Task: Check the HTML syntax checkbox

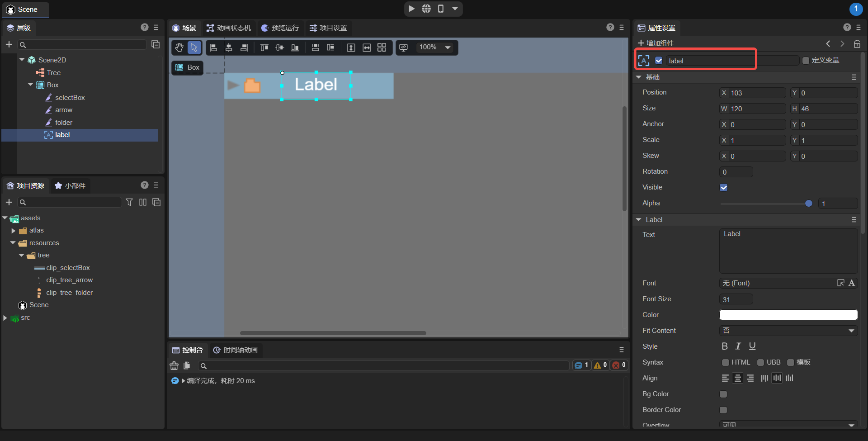Action: pyautogui.click(x=726, y=362)
